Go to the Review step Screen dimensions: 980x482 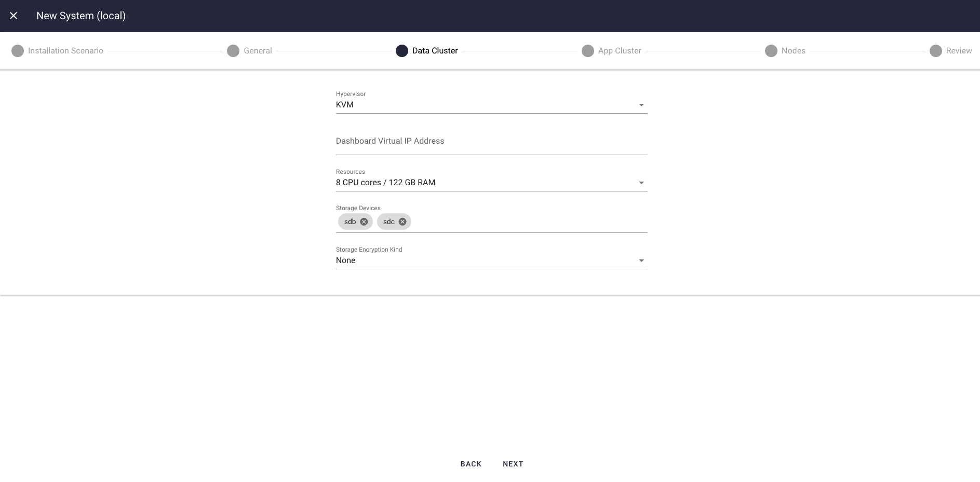(x=951, y=51)
